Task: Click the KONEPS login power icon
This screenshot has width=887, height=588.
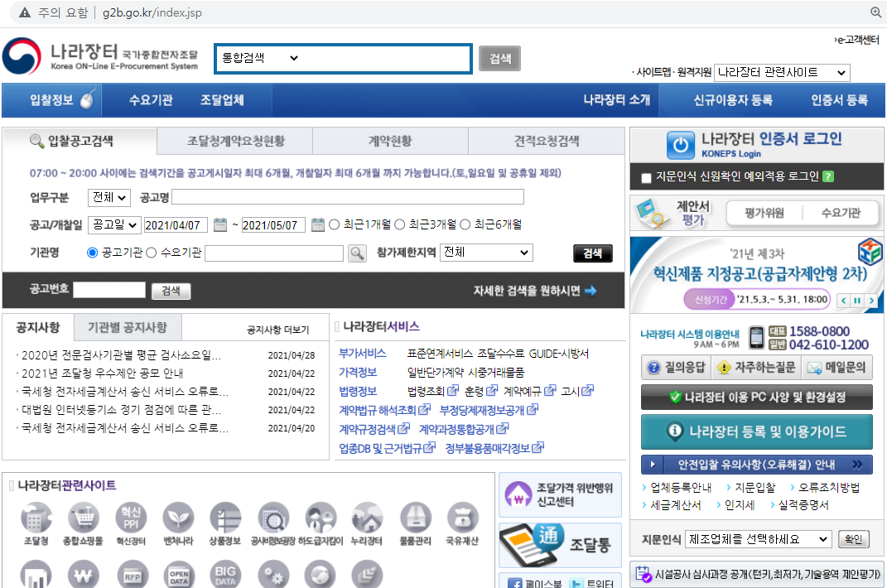Action: [680, 145]
